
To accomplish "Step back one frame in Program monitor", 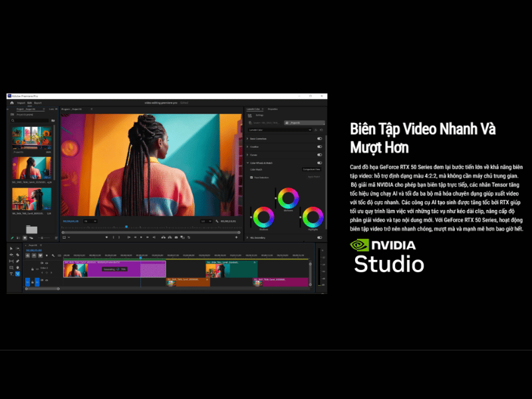I will (135, 237).
